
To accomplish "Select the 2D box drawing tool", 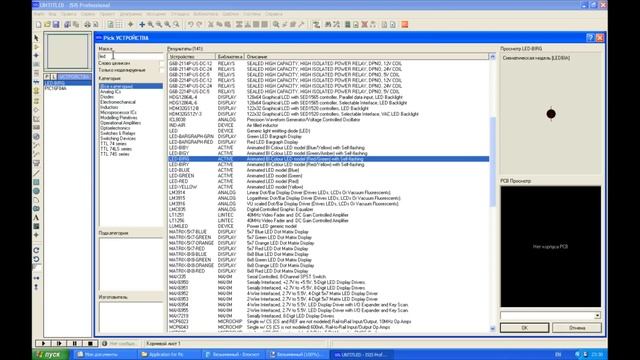I will (x=36, y=182).
